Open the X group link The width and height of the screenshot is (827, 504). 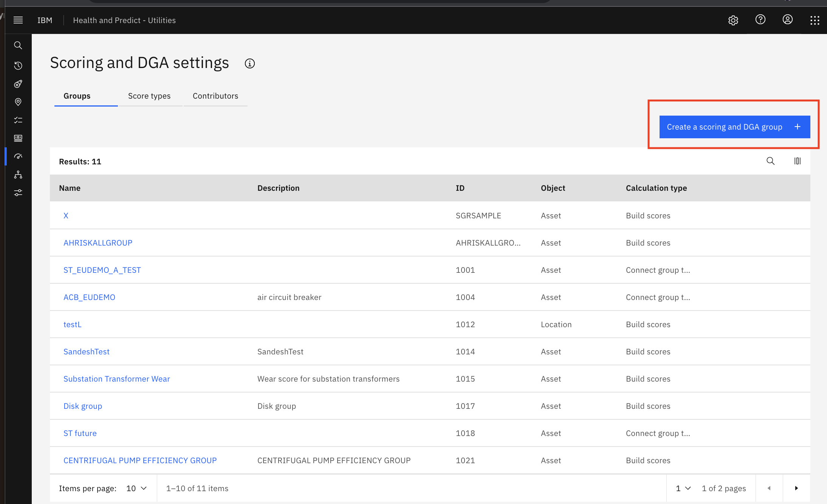pyautogui.click(x=66, y=216)
